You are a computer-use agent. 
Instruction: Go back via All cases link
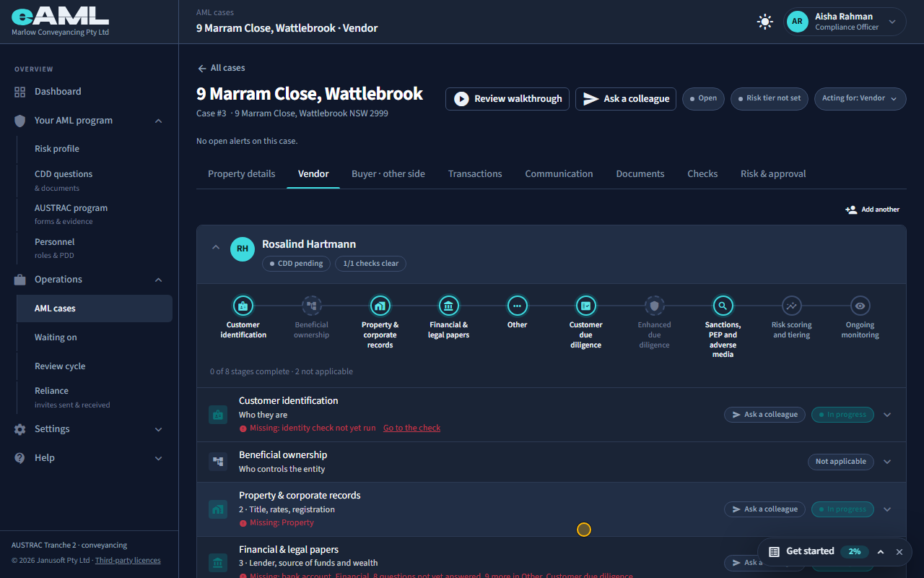click(221, 68)
